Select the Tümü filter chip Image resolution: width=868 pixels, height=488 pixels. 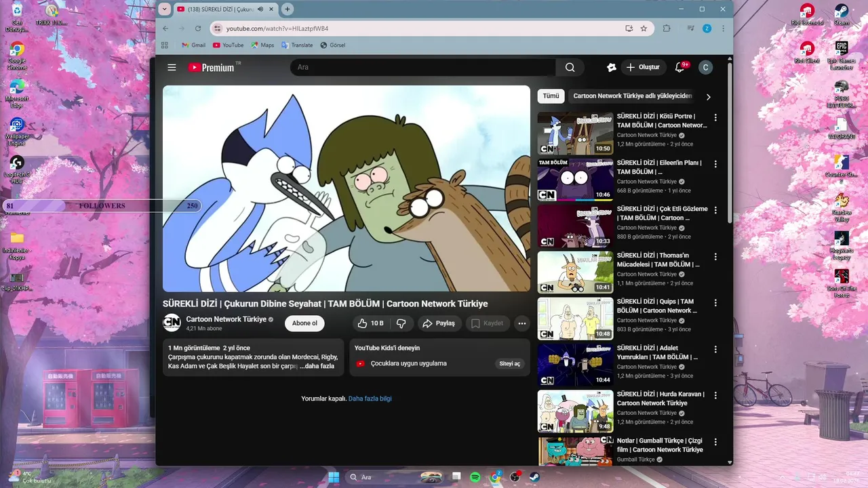[551, 96]
